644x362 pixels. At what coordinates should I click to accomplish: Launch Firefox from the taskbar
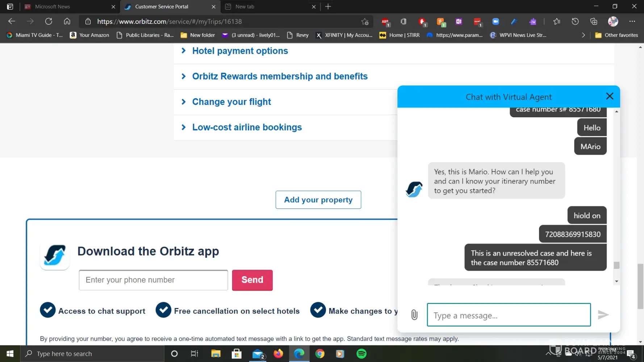coord(278,354)
